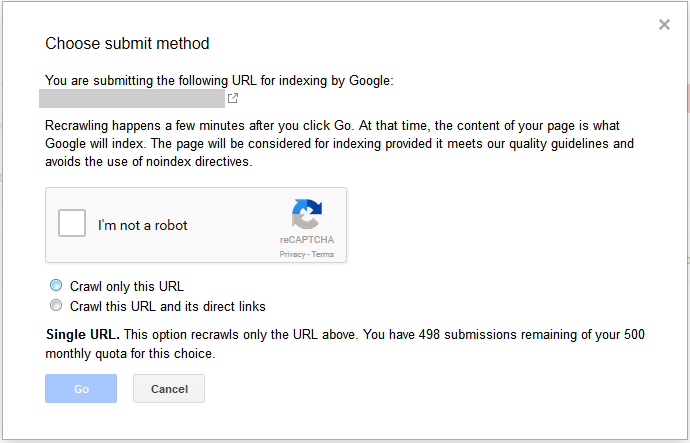Viewport: 690px width, 443px height.
Task: Click the Choose submit method heading
Action: pyautogui.click(x=127, y=43)
